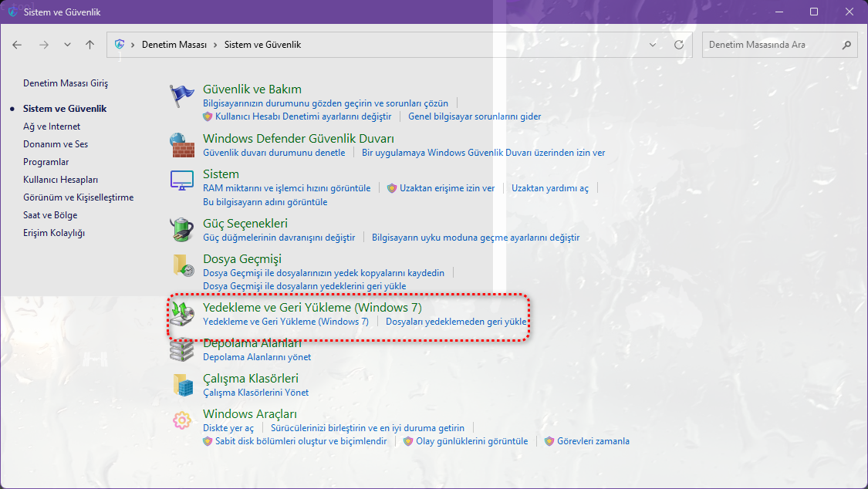Open Bu bilgisayarın adını görüntüle
Screen dimensions: 868x489
pos(265,202)
